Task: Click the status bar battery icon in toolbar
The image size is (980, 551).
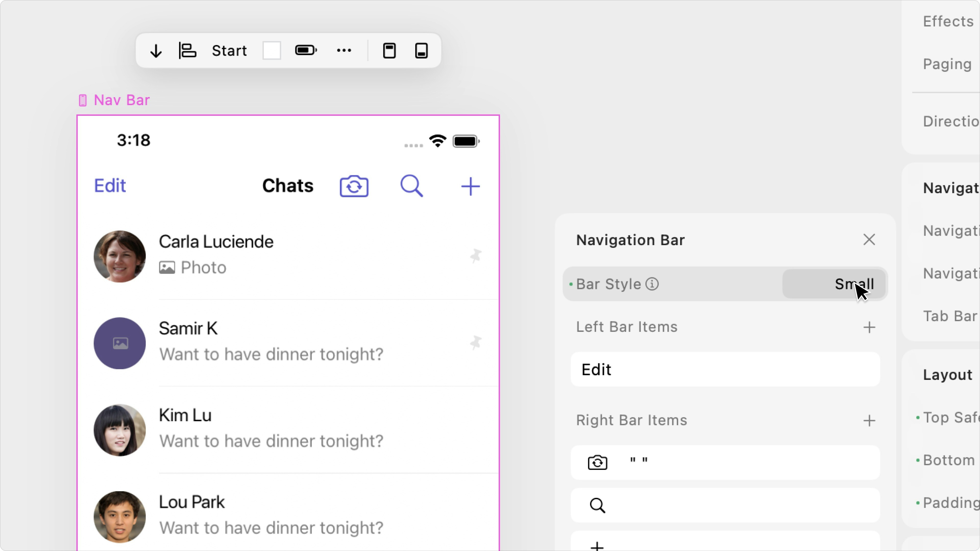Action: tap(306, 51)
